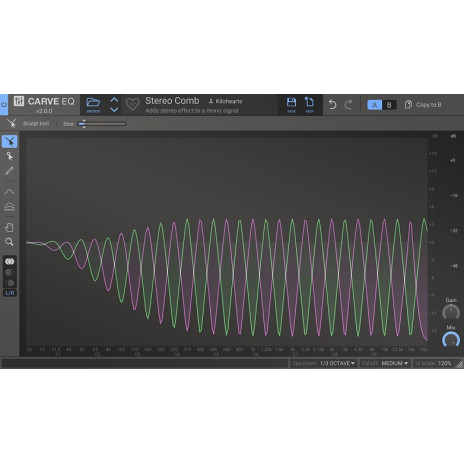This screenshot has width=464, height=464.
Task: Open the preset browser folder icon
Action: tap(93, 103)
